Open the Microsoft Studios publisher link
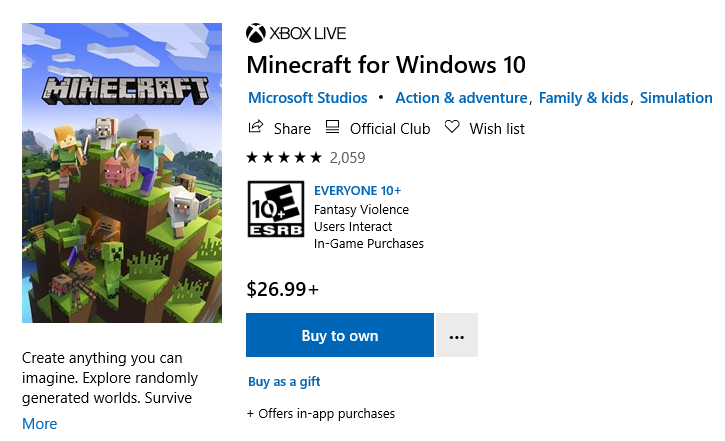The image size is (725, 441). (307, 98)
